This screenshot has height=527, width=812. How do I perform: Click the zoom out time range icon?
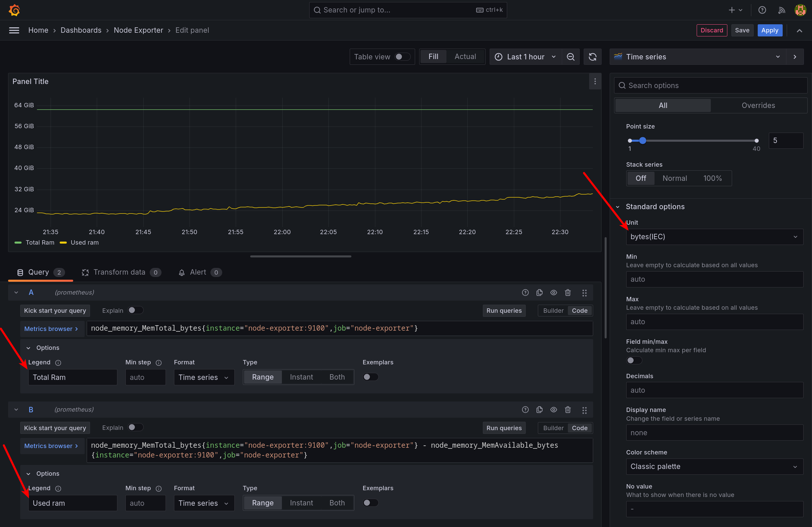click(x=571, y=57)
